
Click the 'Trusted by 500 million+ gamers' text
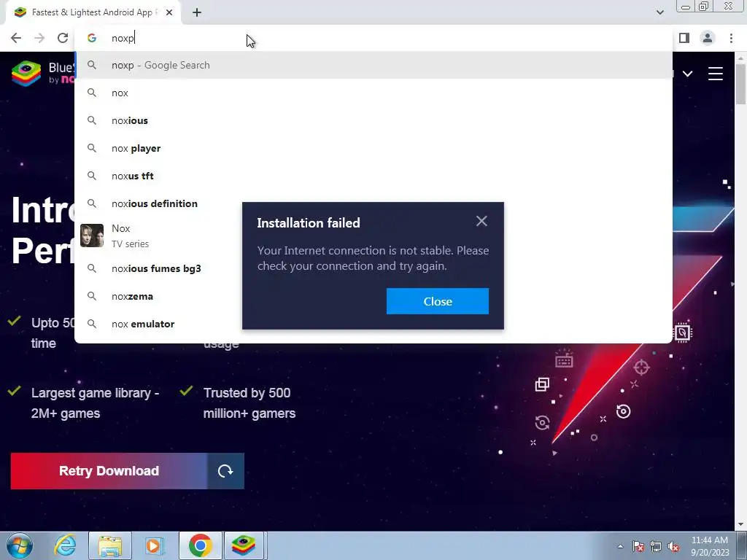click(x=249, y=402)
